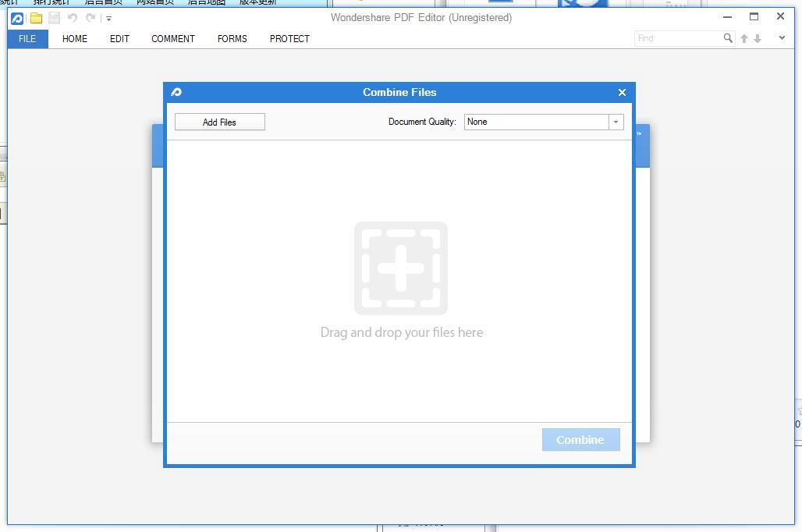Viewport: 802px width, 532px height.
Task: Switch to the EDIT tab
Action: (119, 39)
